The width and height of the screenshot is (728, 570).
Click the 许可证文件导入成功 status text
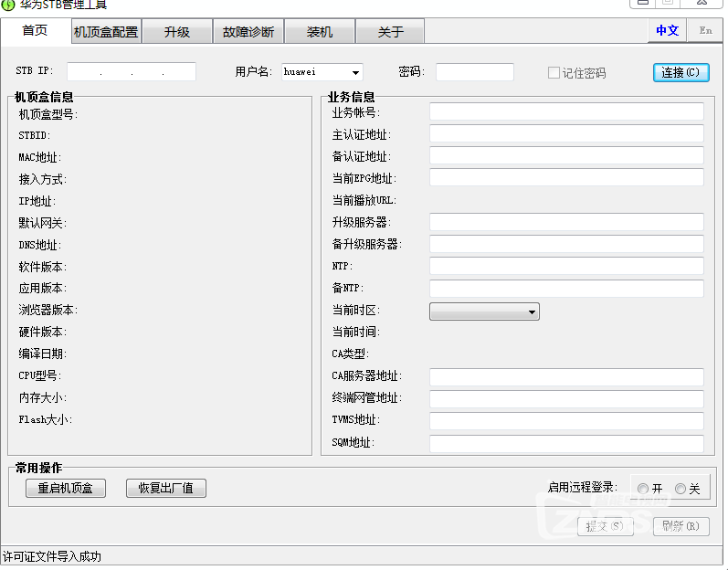pos(52,556)
